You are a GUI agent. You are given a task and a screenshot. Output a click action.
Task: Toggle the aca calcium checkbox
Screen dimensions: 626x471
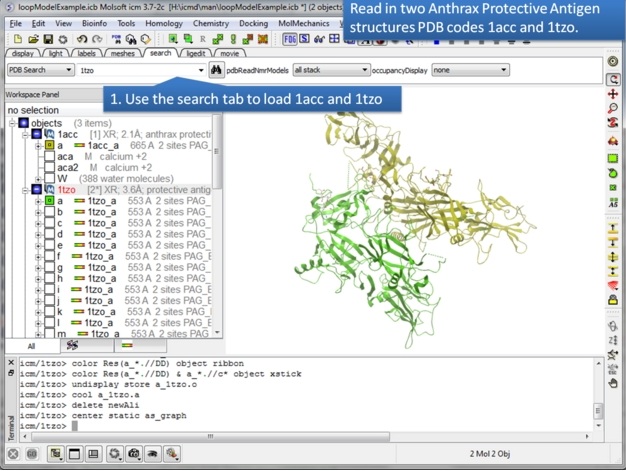pyautogui.click(x=49, y=157)
